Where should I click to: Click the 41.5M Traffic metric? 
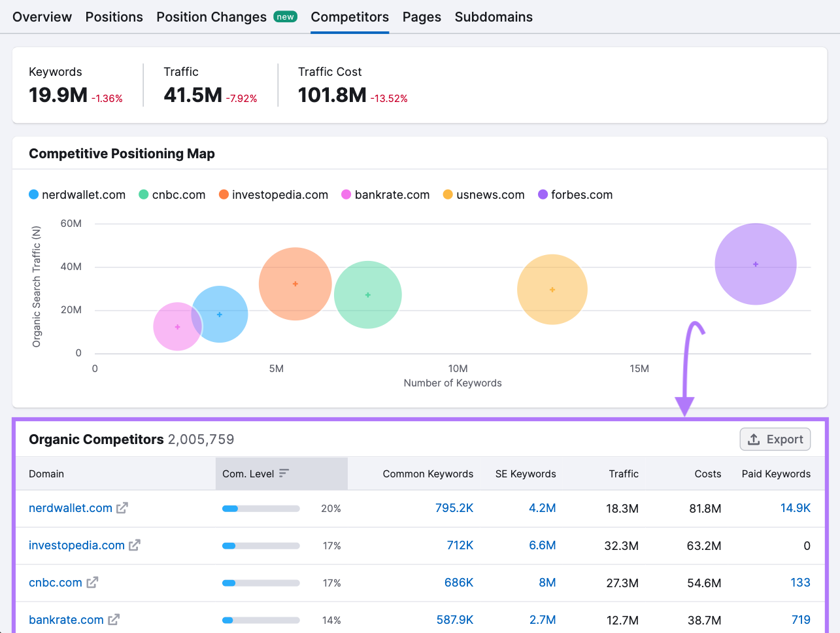pyautogui.click(x=193, y=95)
